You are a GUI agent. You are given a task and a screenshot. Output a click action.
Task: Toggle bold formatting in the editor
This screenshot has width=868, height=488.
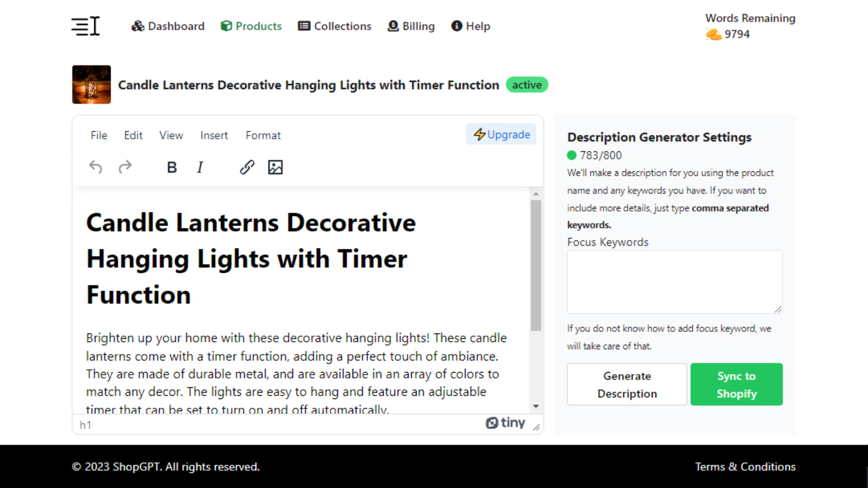(171, 168)
